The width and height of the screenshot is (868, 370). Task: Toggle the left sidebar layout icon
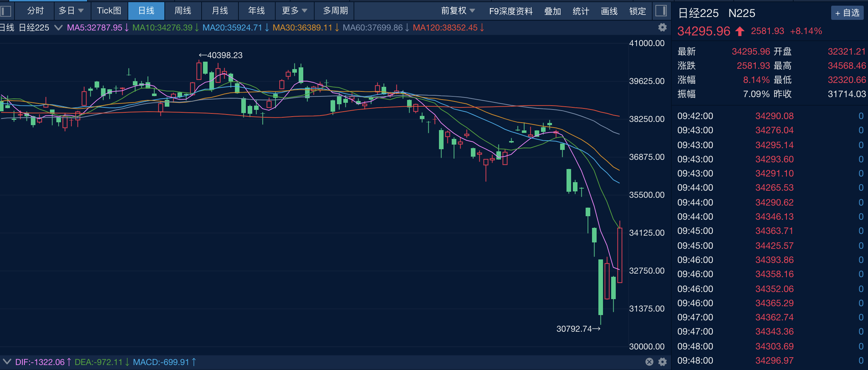coord(5,11)
